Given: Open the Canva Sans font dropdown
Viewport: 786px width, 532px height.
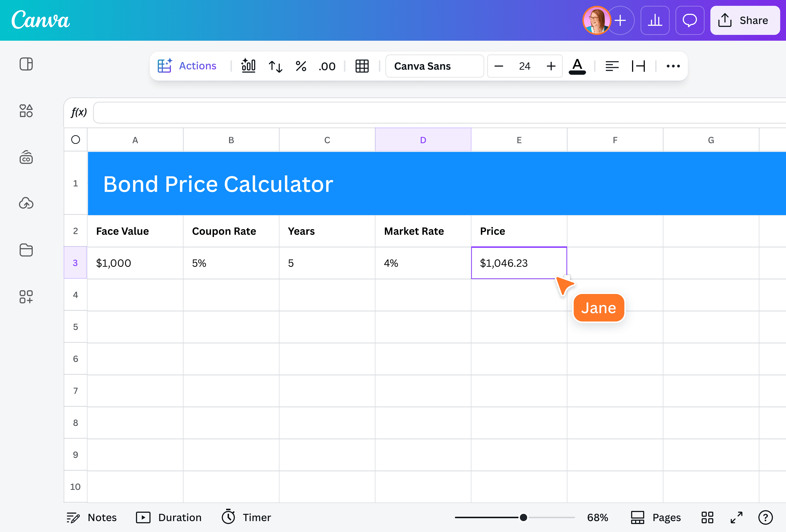Looking at the screenshot, I should 435,66.
